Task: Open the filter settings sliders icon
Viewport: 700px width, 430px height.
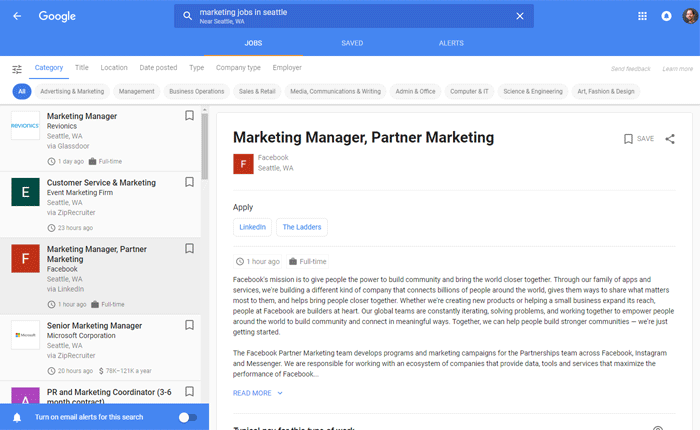Action: click(x=17, y=69)
